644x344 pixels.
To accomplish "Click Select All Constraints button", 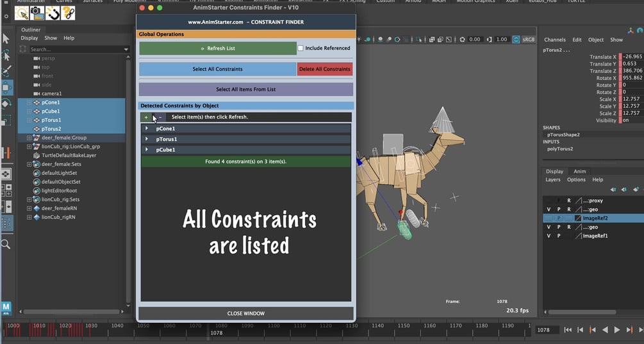I will click(218, 69).
